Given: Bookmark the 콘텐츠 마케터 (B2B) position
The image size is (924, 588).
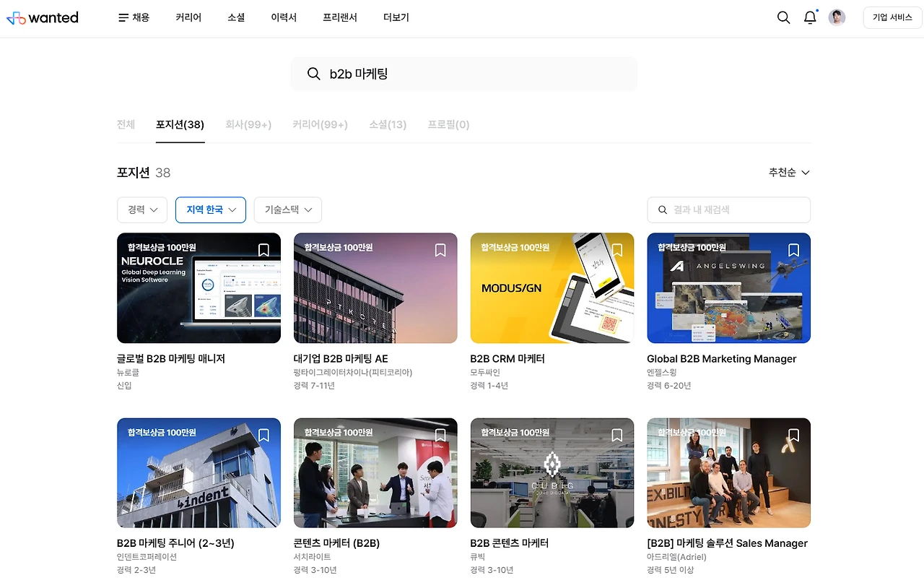Looking at the screenshot, I should (x=440, y=435).
